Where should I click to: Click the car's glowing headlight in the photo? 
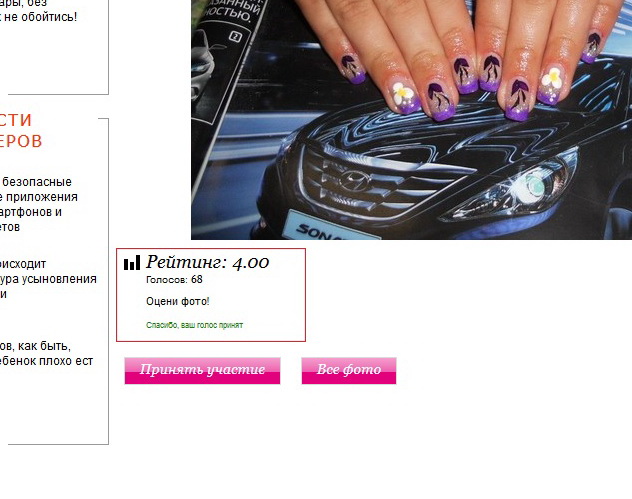coord(530,187)
